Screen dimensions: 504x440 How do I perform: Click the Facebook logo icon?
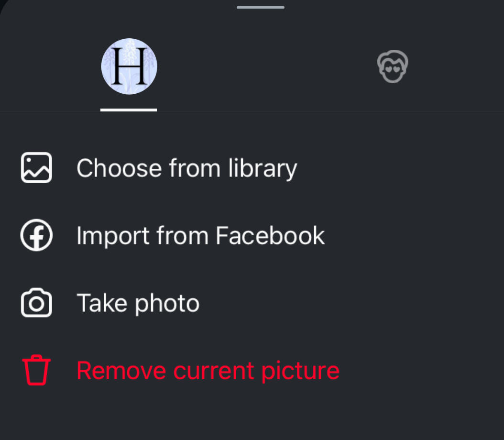click(x=36, y=235)
